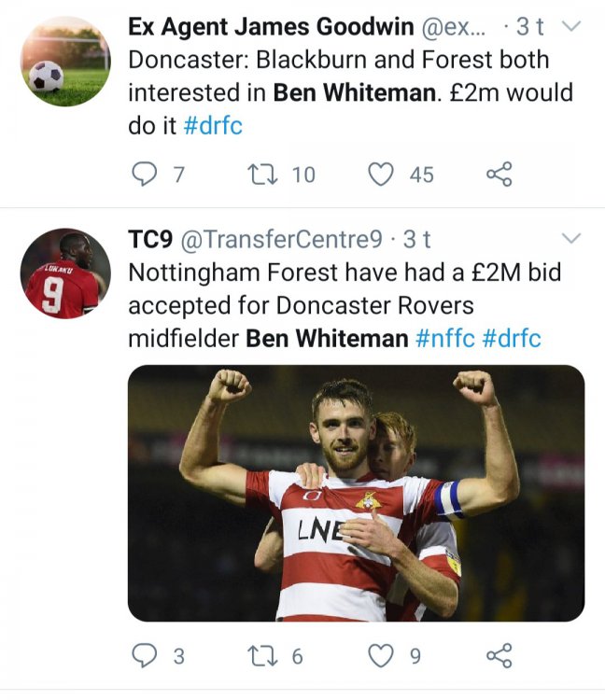Open the #drfc hashtag in first tweet
Screen dimensions: 605x700
click(213, 126)
